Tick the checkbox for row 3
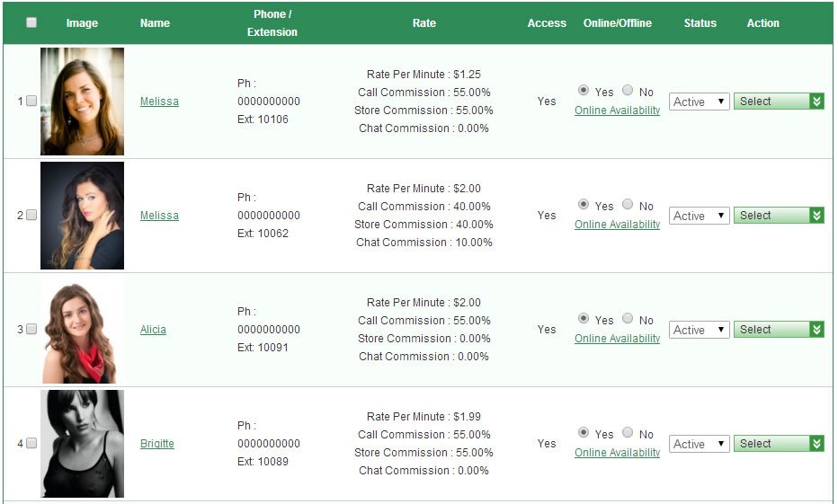 31,330
